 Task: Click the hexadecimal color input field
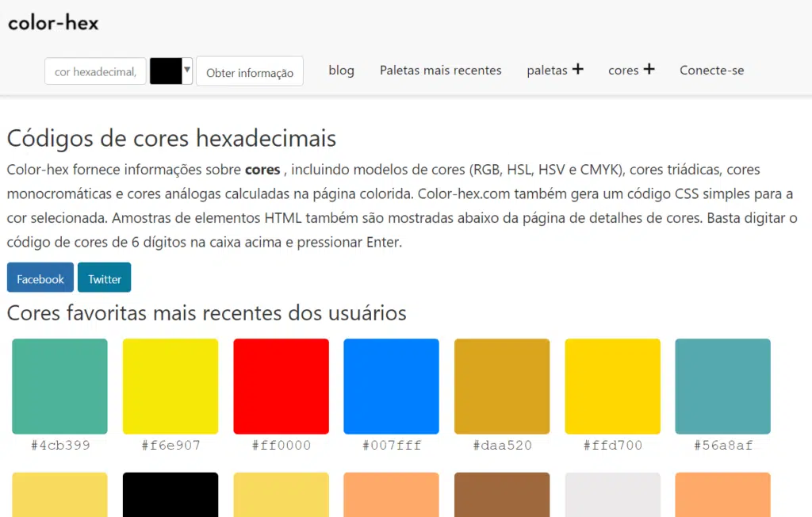tap(94, 71)
